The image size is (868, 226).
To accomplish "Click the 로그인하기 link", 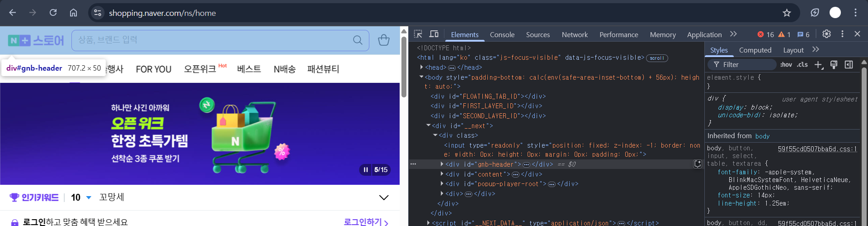I will coord(366,222).
